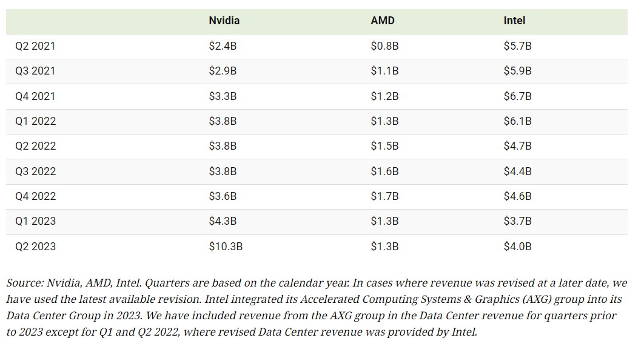Select Intel's $6.7B value for Q4 2021
The height and width of the screenshot is (355, 644).
[x=517, y=96]
